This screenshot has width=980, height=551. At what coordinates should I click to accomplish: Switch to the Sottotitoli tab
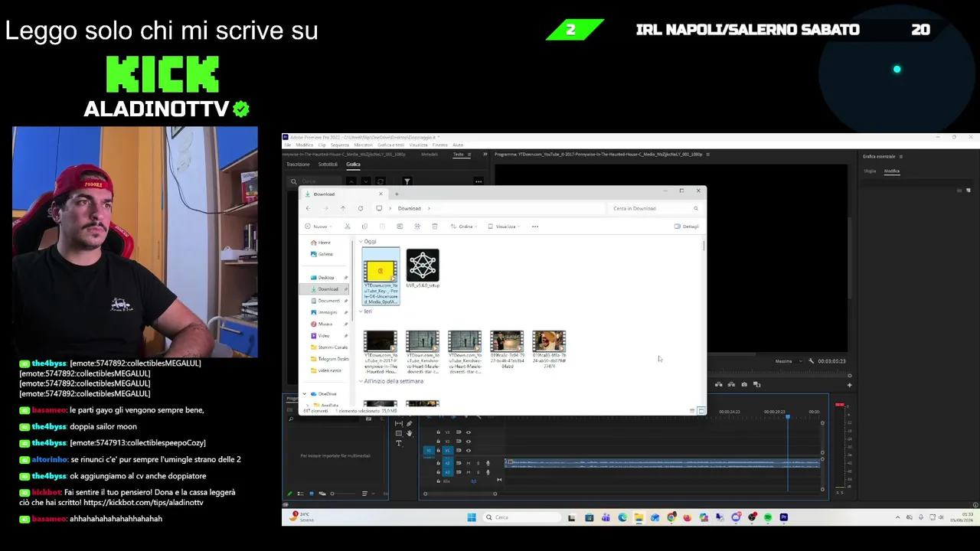328,165
